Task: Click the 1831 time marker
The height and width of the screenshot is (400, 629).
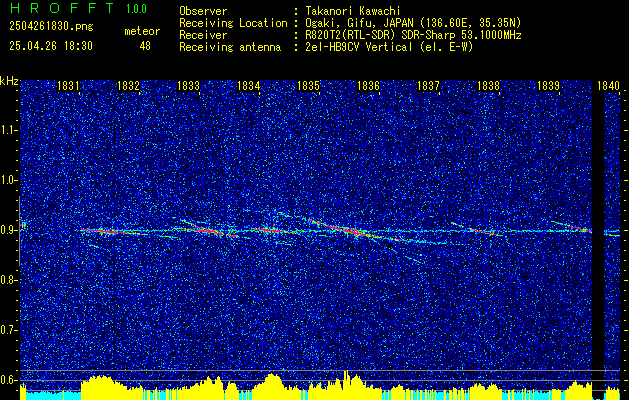Action: pyautogui.click(x=68, y=86)
